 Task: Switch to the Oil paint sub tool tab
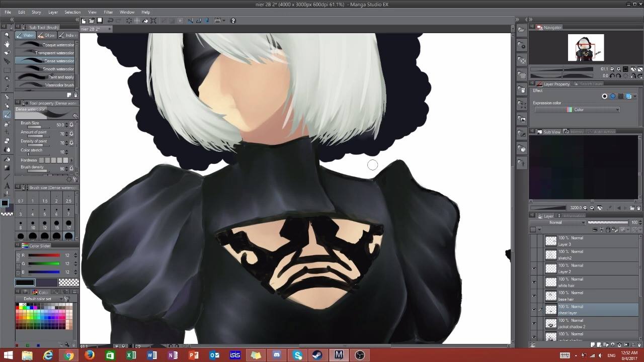coord(46,35)
